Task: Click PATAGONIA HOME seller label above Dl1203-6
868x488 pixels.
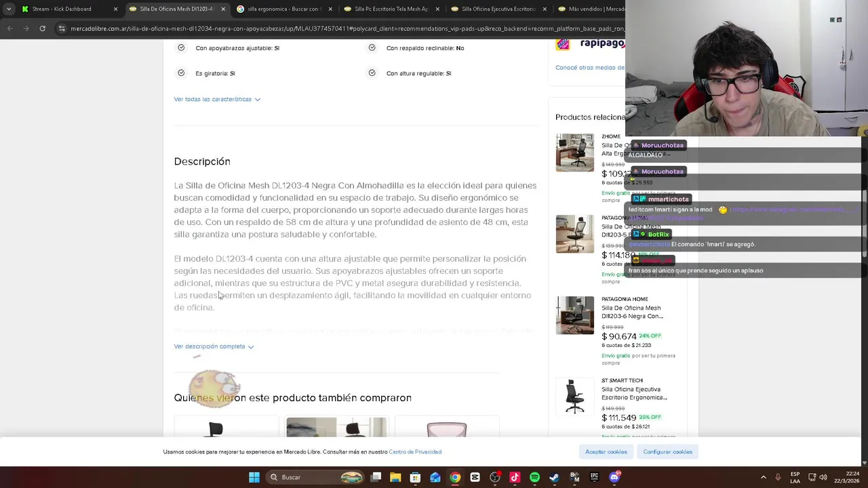Action: [x=625, y=299]
